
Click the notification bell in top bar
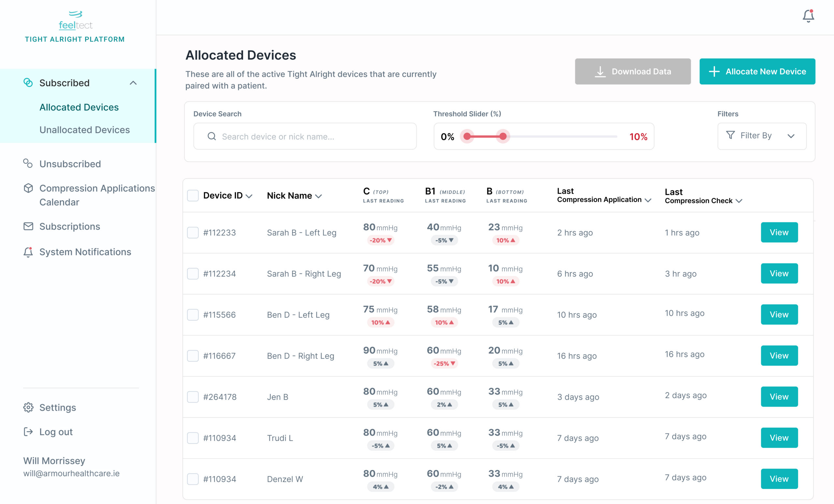(808, 16)
